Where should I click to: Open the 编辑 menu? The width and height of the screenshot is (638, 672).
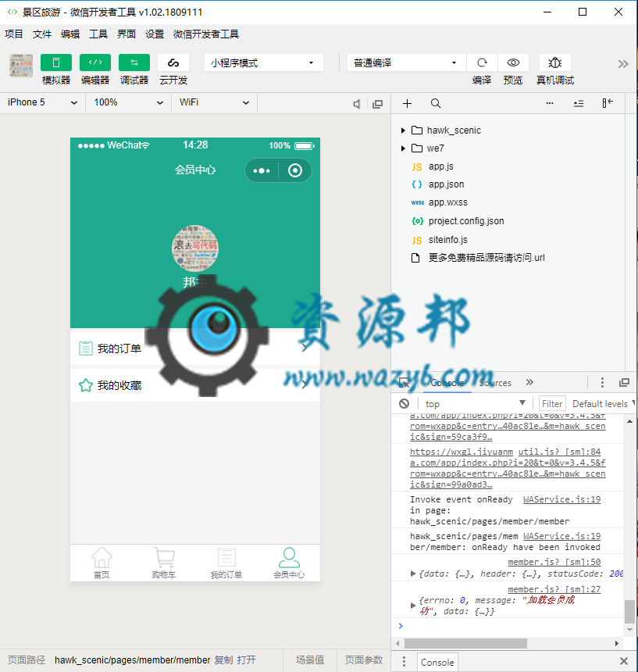point(70,34)
